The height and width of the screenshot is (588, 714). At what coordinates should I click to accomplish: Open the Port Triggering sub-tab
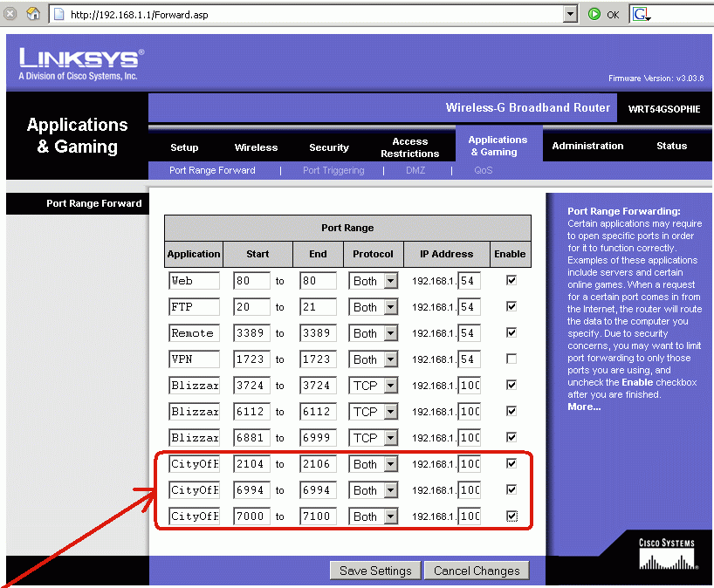[x=333, y=170]
